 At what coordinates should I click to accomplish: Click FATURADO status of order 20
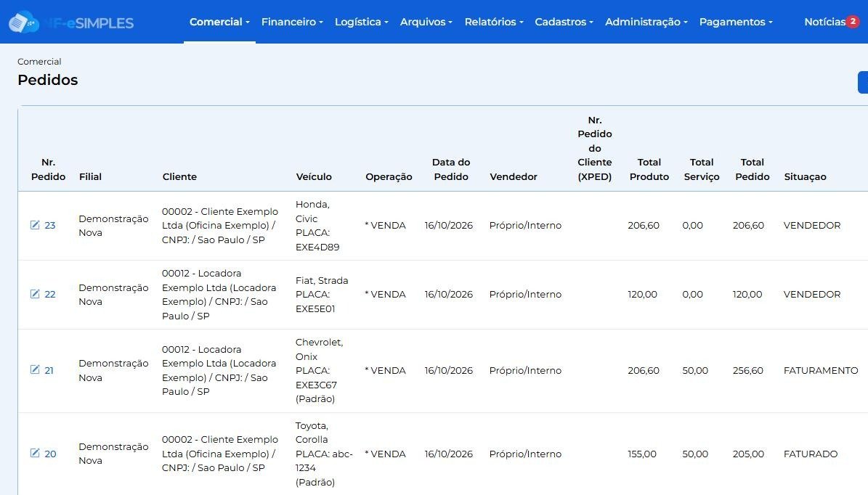(x=810, y=454)
